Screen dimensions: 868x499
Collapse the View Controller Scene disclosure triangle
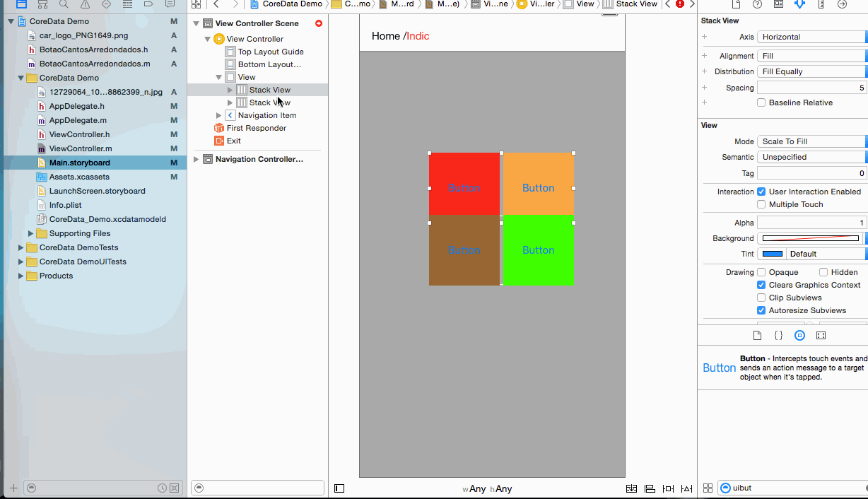[196, 23]
